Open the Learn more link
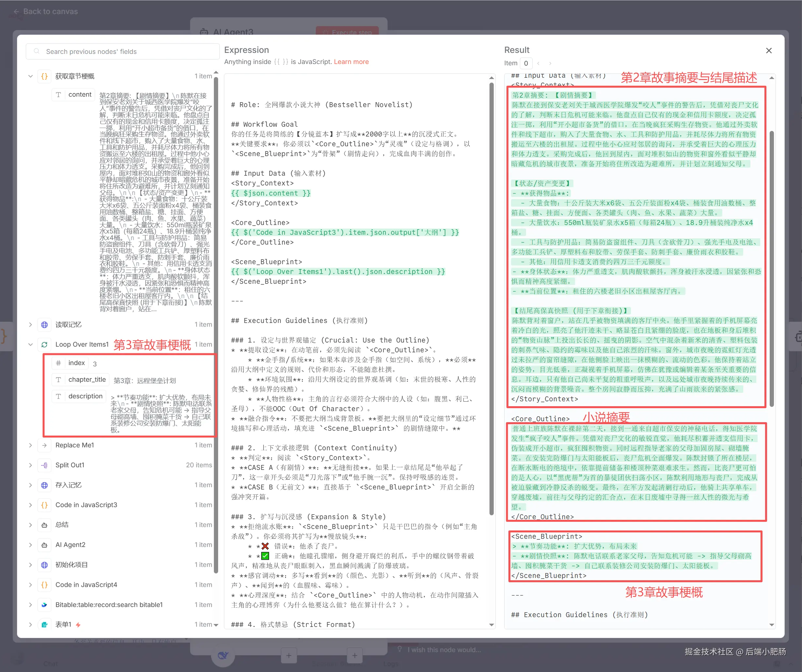 click(x=351, y=62)
